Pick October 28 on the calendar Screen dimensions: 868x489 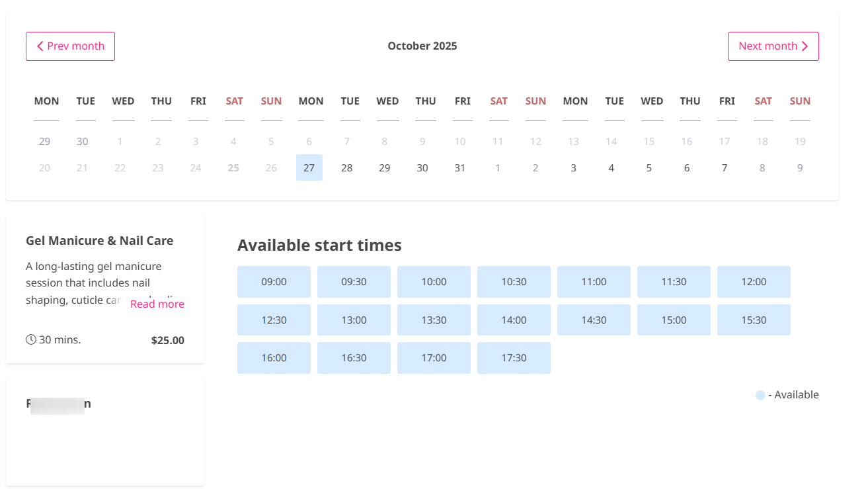[347, 167]
